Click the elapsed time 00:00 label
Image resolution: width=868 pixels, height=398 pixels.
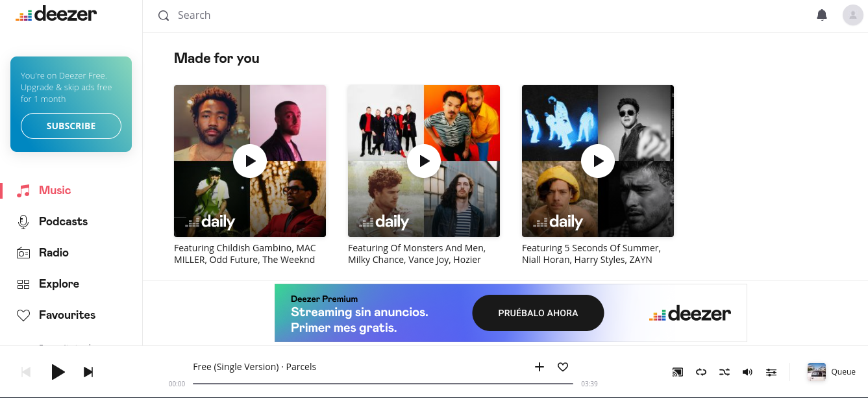pyautogui.click(x=177, y=384)
